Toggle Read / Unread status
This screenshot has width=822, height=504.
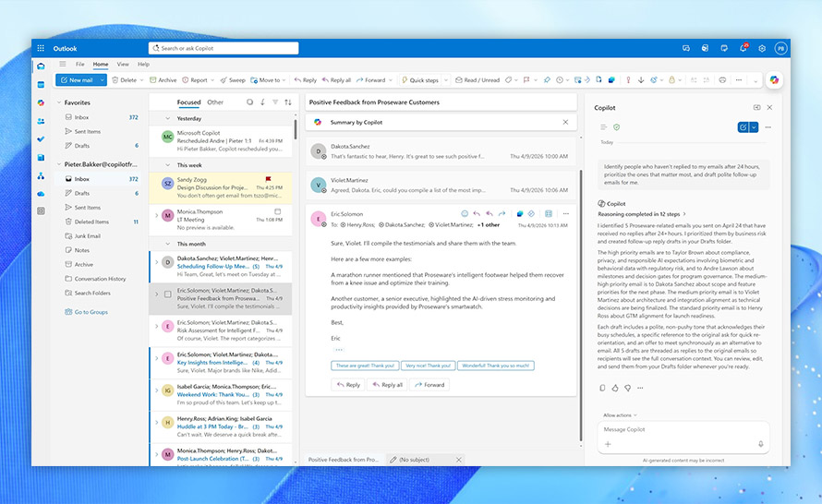tap(477, 80)
